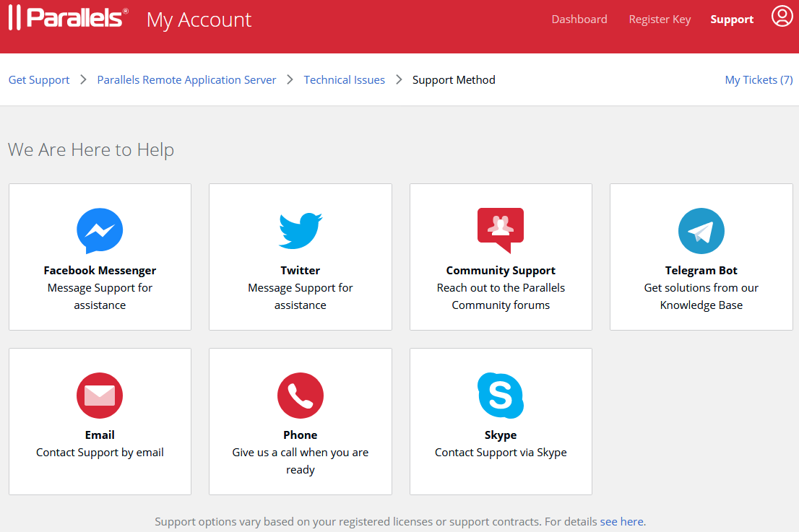Click the blue Skype icon

[x=501, y=396]
